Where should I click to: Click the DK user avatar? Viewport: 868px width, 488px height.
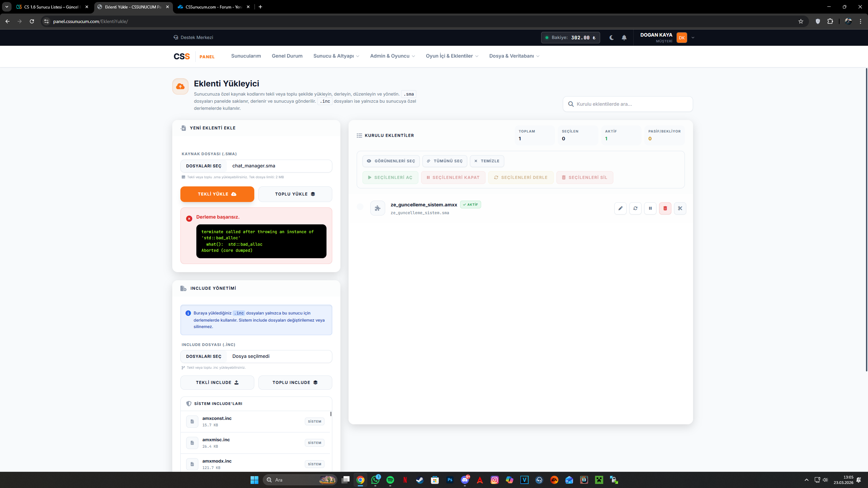[682, 38]
